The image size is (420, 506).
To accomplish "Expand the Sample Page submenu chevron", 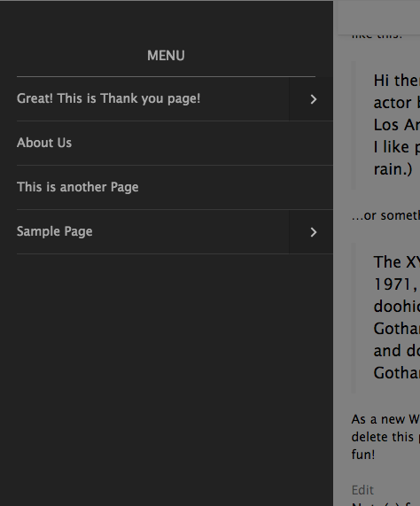I will [x=311, y=231].
